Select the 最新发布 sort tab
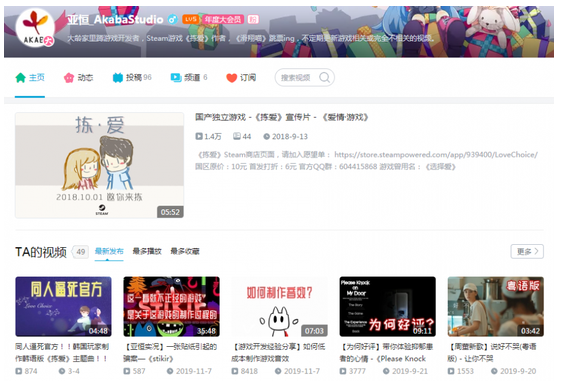561x387 pixels. (109, 251)
